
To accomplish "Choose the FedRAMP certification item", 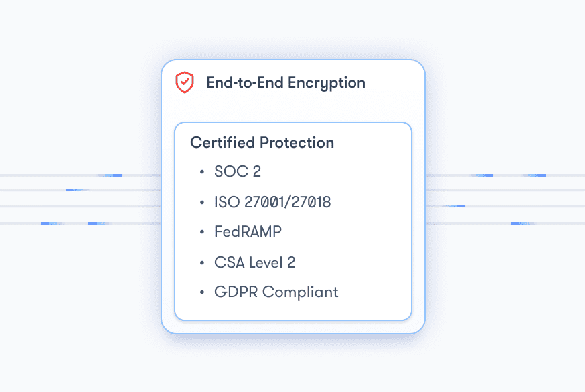I will (248, 232).
